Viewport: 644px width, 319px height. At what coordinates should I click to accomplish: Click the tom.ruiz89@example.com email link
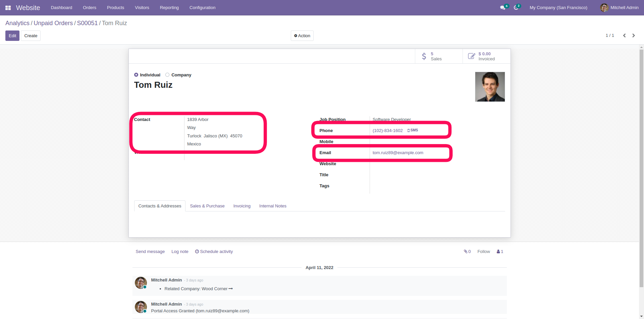pos(398,153)
